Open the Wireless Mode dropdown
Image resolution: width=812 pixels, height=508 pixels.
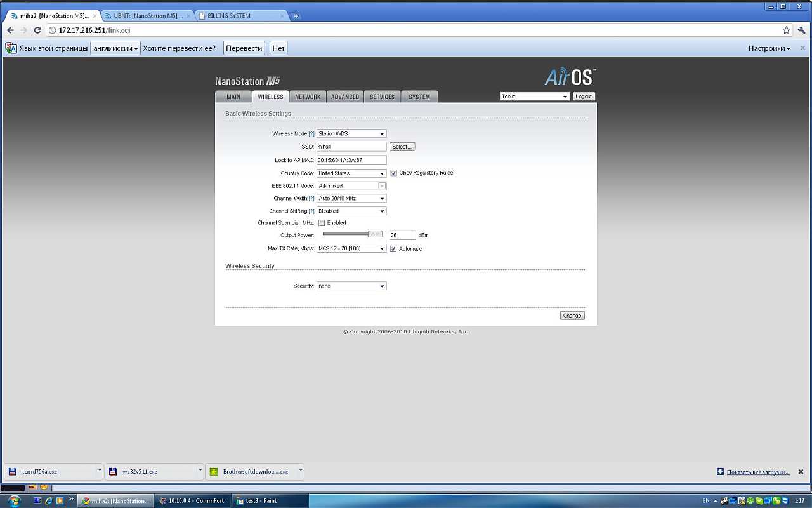click(351, 133)
